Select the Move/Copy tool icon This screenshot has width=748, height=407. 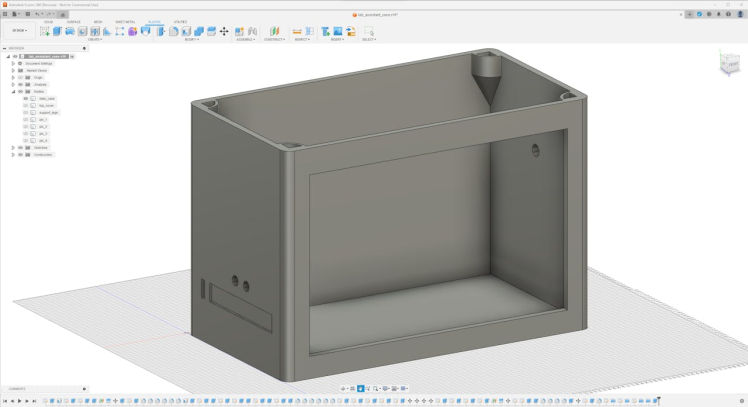point(224,32)
